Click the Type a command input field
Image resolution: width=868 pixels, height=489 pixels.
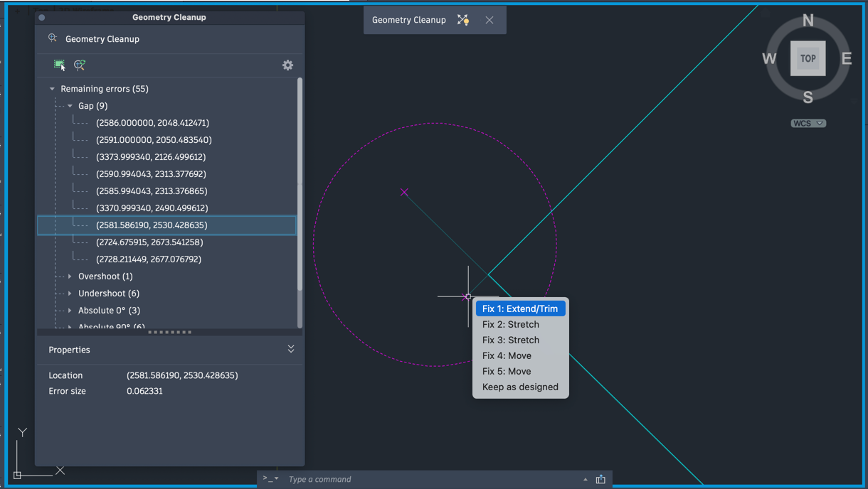[430, 479]
